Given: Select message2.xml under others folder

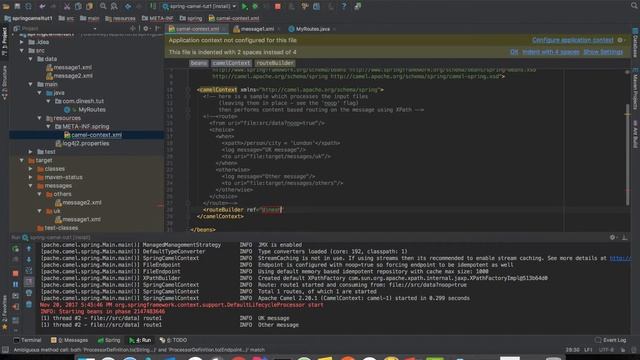Looking at the screenshot, I should click(x=78, y=203).
